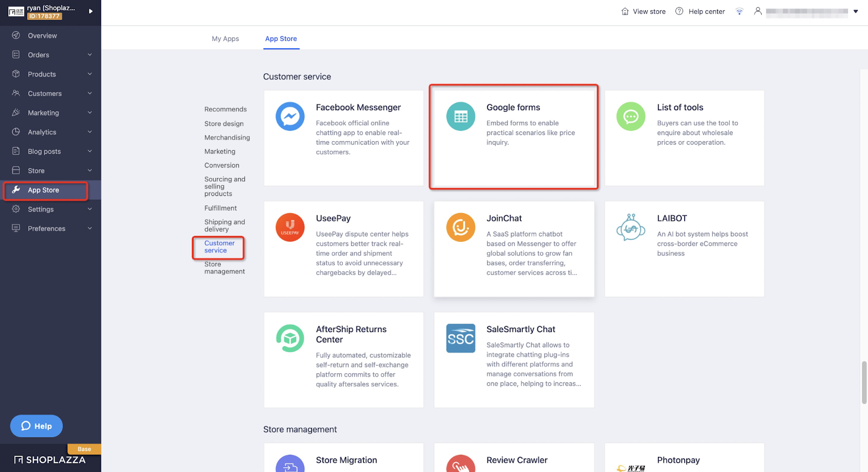The height and width of the screenshot is (472, 868).
Task: Click the Settings gear icon in sidebar
Action: pyautogui.click(x=16, y=209)
